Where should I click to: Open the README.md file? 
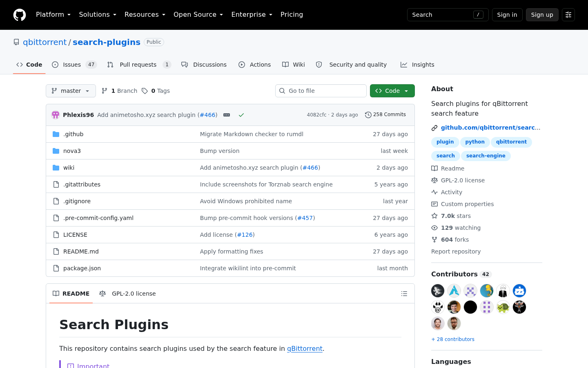pyautogui.click(x=81, y=251)
